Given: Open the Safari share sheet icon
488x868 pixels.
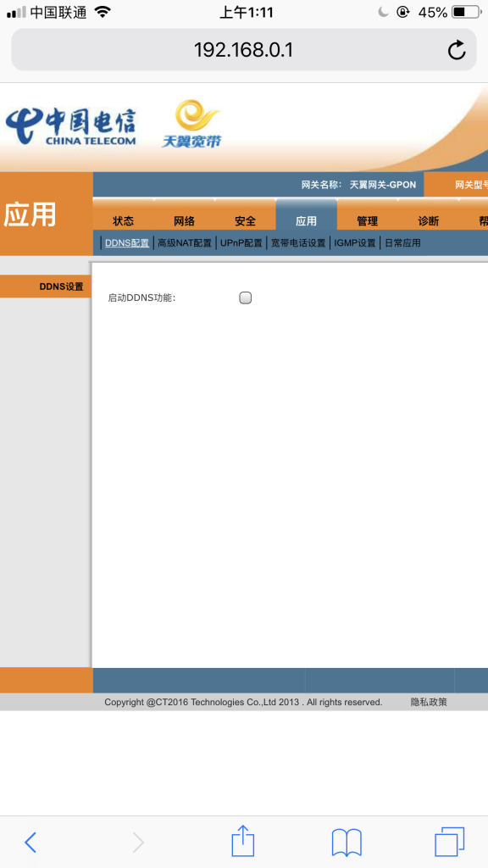Looking at the screenshot, I should tap(243, 840).
